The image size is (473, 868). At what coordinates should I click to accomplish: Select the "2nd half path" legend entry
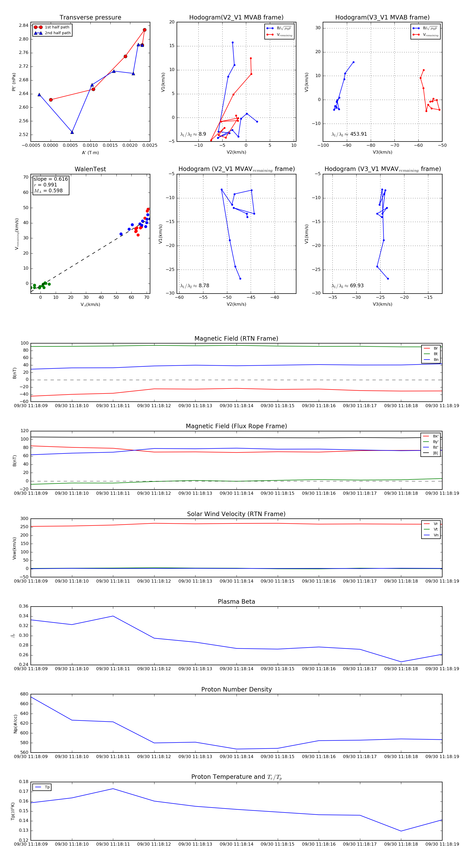point(53,33)
